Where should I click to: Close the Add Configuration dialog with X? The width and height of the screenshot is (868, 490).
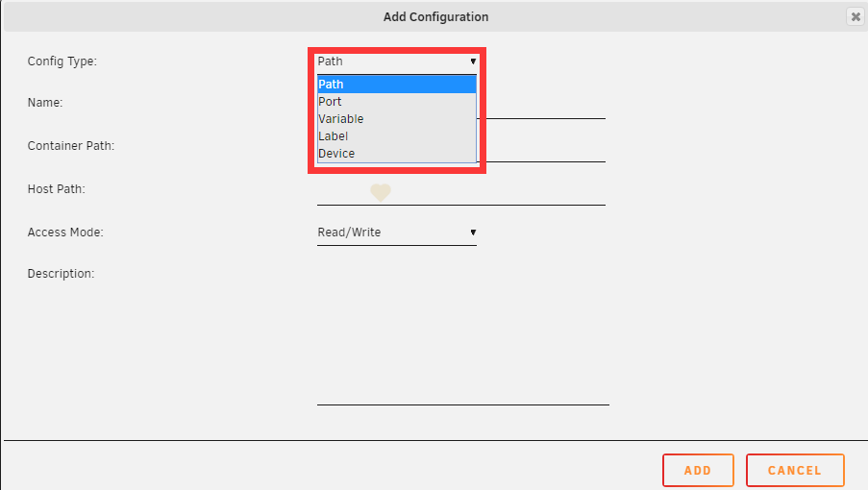tap(856, 16)
